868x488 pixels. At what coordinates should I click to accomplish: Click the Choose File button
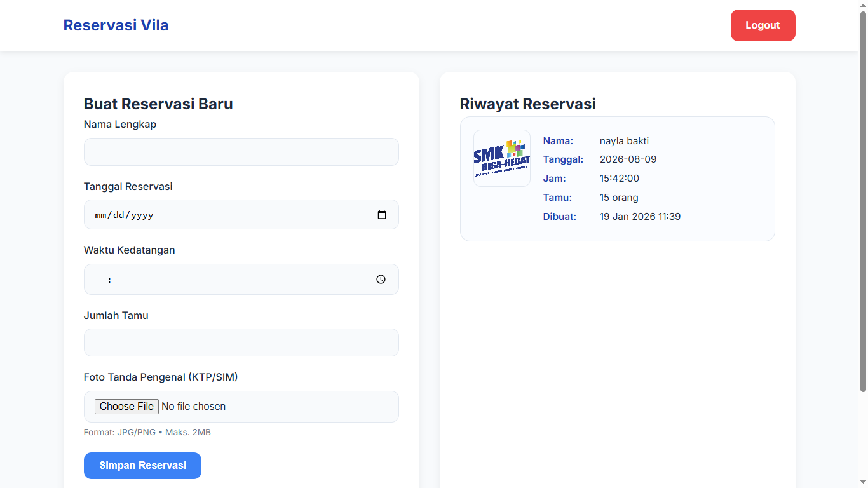pyautogui.click(x=126, y=407)
